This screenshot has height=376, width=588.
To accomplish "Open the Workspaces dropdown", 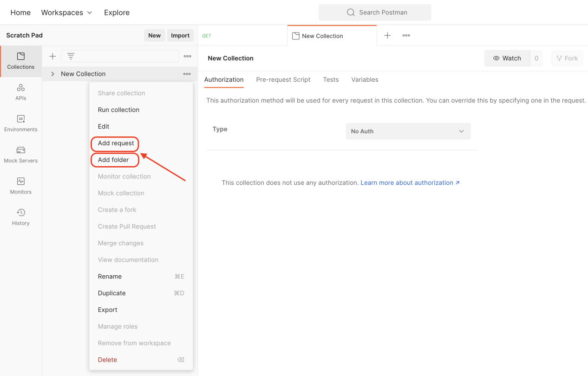I will [66, 13].
